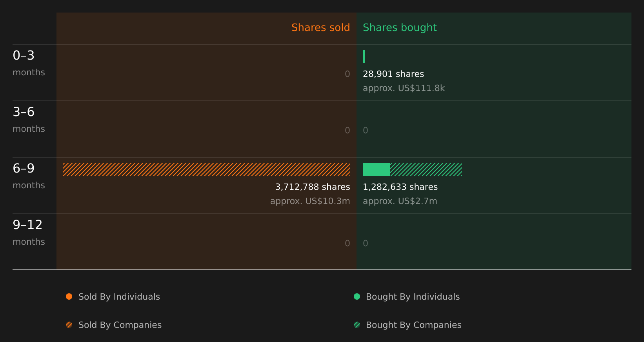
Task: Click the green Bought By Individuals legend dot
Action: point(357,297)
